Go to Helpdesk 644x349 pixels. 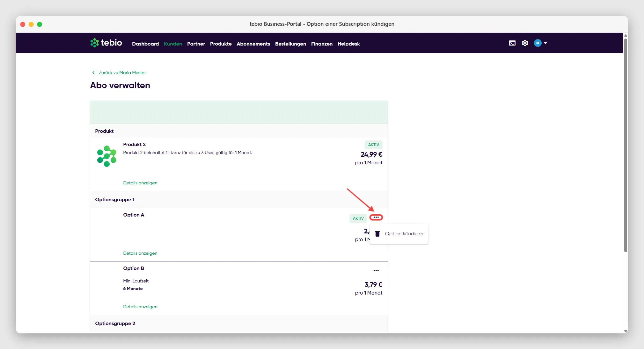pos(348,44)
